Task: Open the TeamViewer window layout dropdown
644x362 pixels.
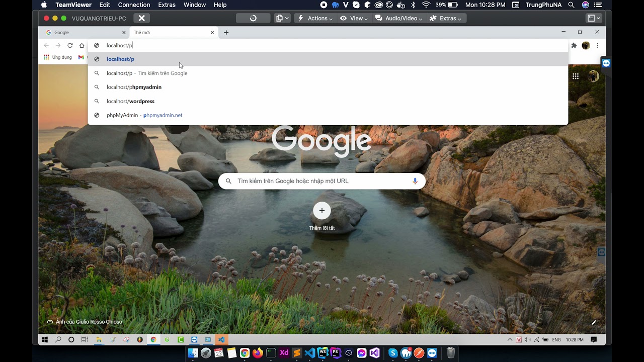Action: pos(594,18)
